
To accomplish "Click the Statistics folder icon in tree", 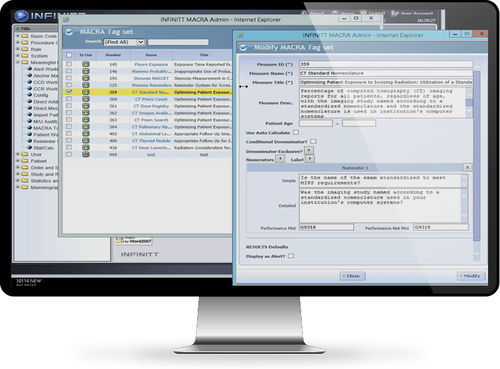I will 25,181.
